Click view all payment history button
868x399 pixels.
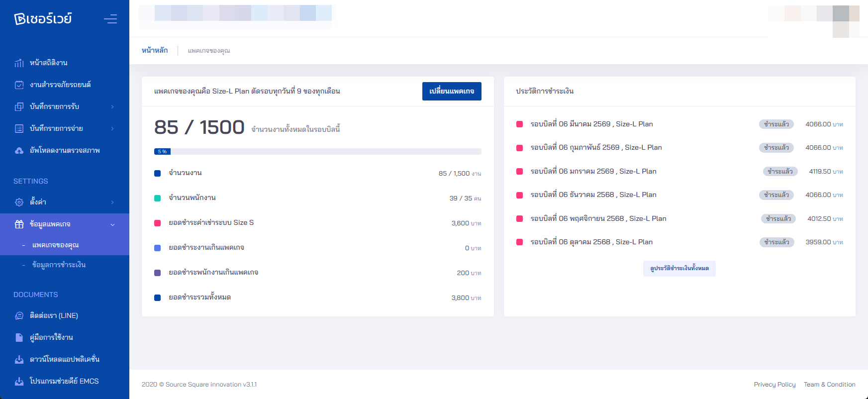(679, 268)
